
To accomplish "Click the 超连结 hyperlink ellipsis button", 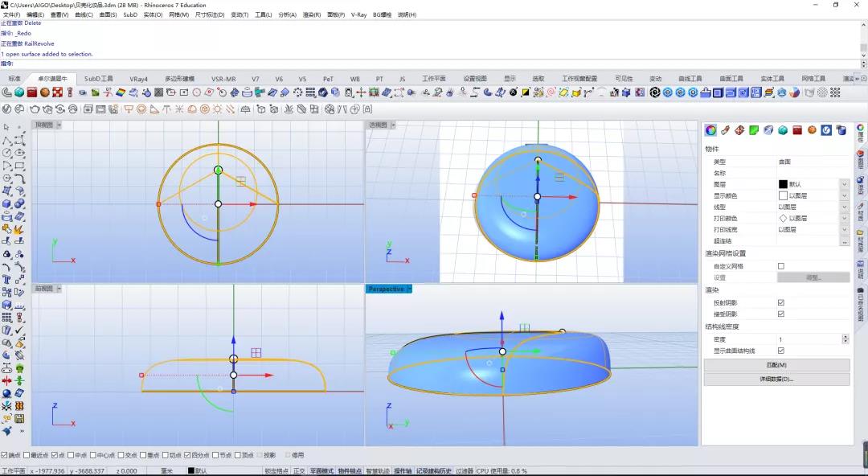I will coord(845,241).
